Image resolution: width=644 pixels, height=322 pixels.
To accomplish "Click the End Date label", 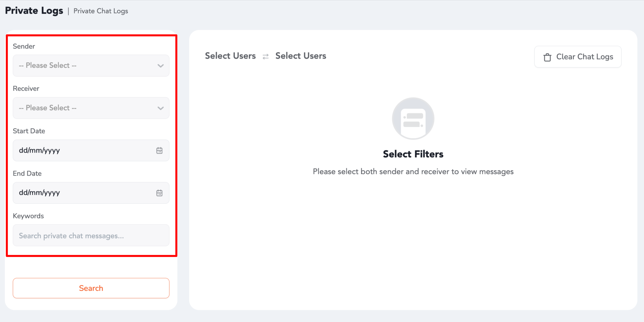I will click(x=27, y=173).
